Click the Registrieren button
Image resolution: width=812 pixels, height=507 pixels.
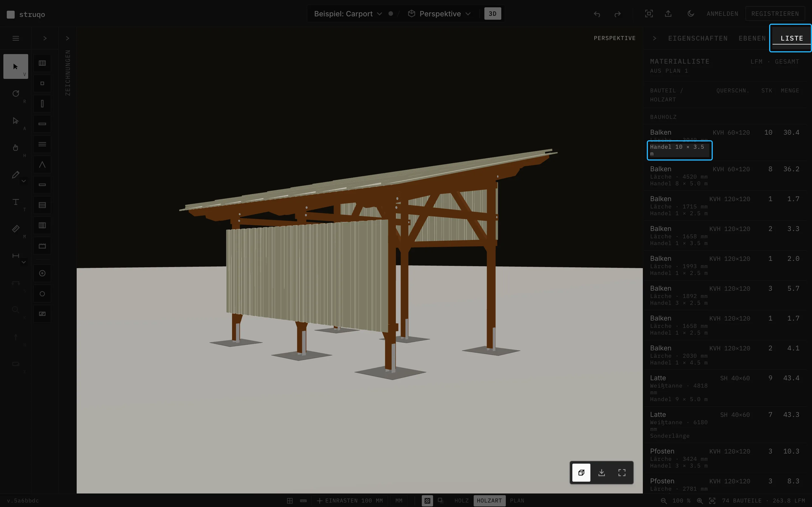pos(775,14)
